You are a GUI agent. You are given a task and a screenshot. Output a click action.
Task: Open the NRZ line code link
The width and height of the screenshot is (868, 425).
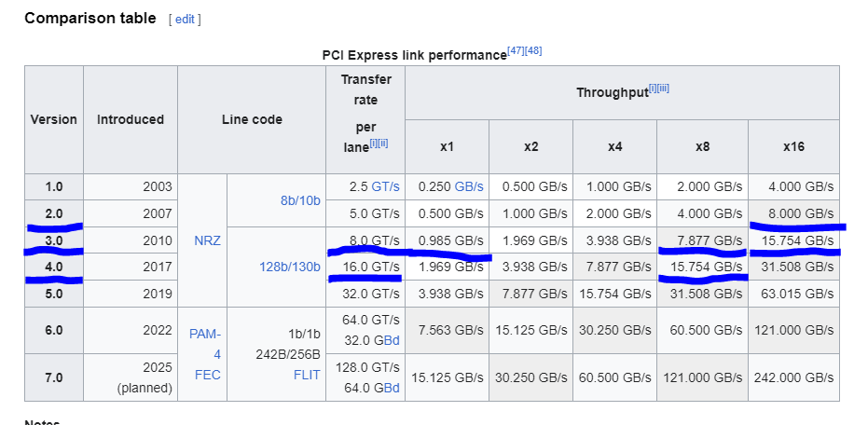[x=208, y=240]
